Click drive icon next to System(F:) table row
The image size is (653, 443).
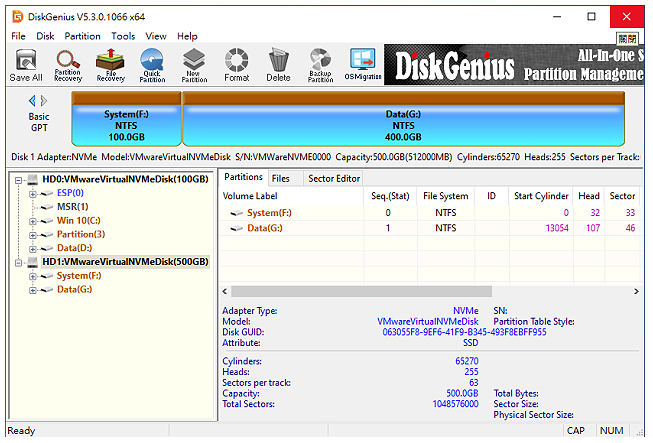(237, 213)
